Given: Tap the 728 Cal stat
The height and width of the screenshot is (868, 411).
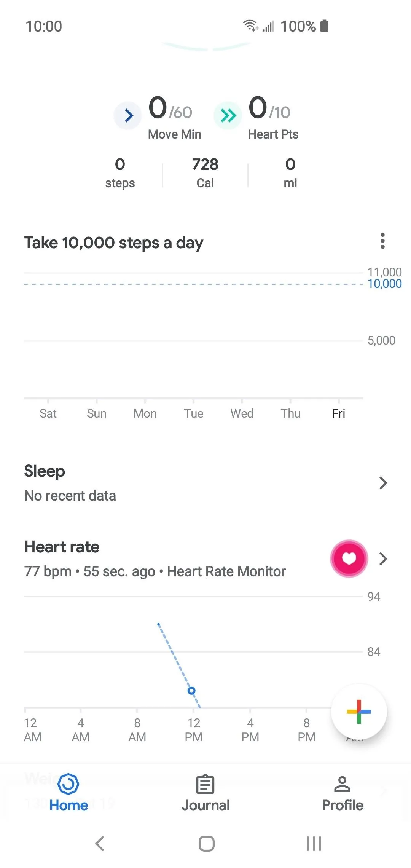Looking at the screenshot, I should 205,173.
